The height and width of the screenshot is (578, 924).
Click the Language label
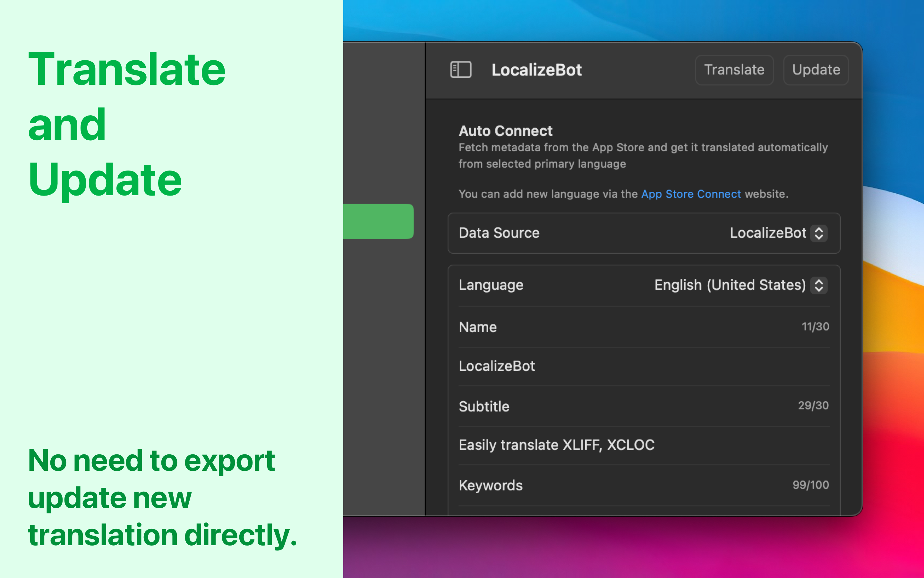point(491,285)
